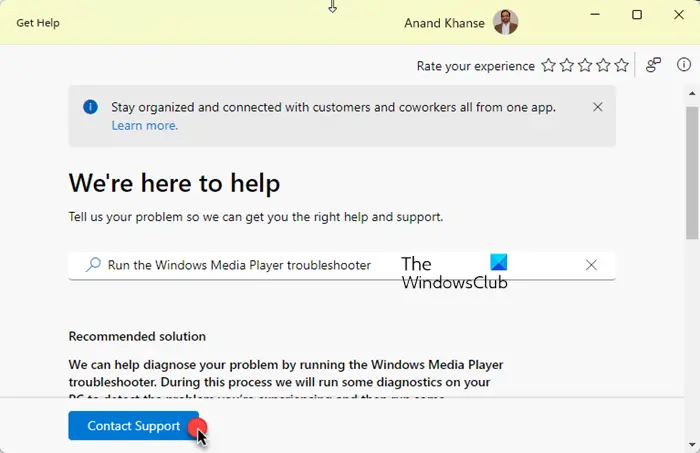Minimize the Get Help window
700x453 pixels.
click(x=595, y=15)
